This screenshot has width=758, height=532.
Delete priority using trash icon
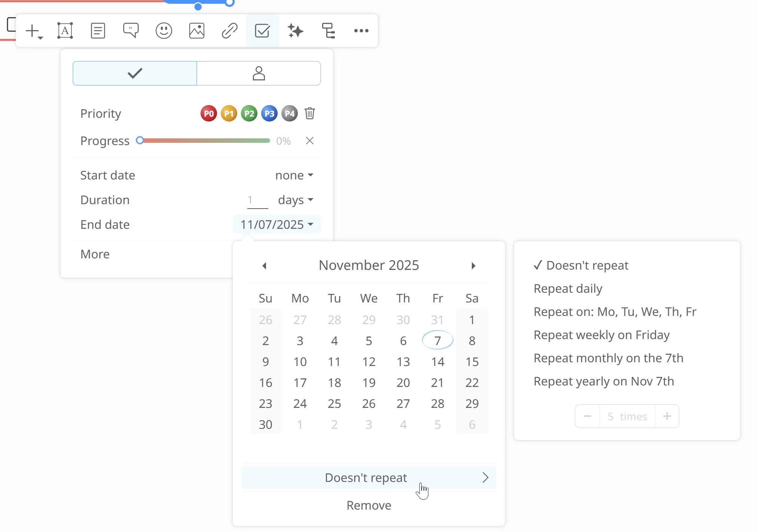pyautogui.click(x=309, y=113)
